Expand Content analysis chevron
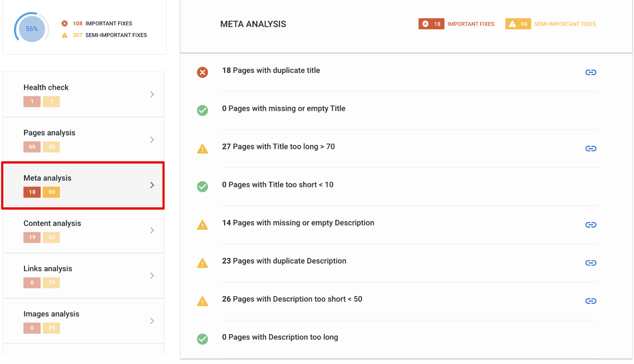The image size is (634, 364). click(x=152, y=230)
